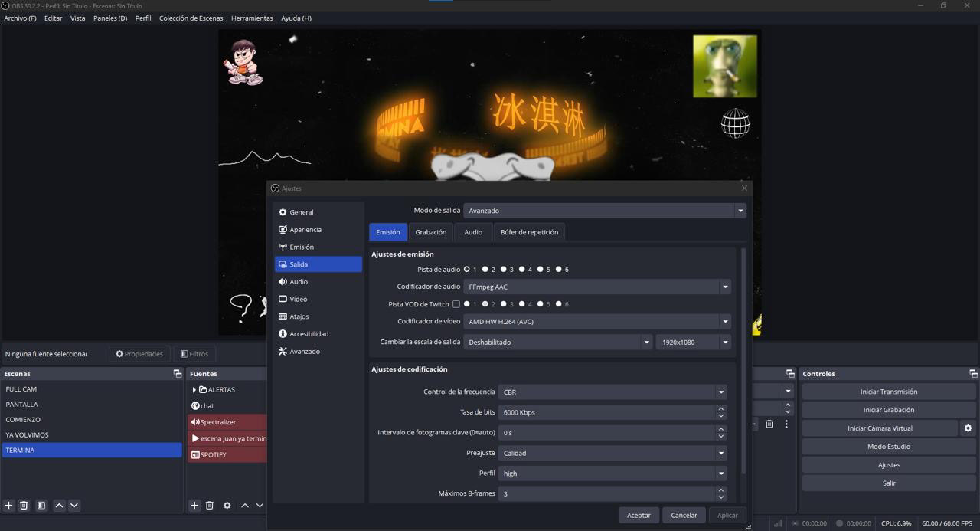
Task: Select audio track 1 for Pista de audio
Action: 466,270
